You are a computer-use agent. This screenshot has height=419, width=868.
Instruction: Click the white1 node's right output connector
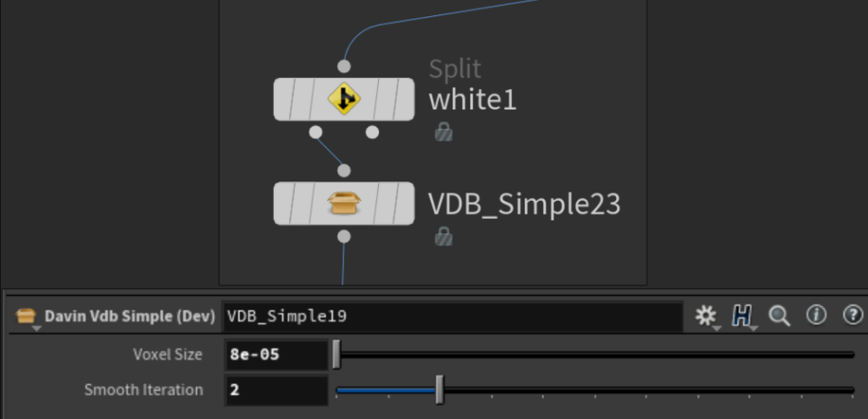point(373,132)
